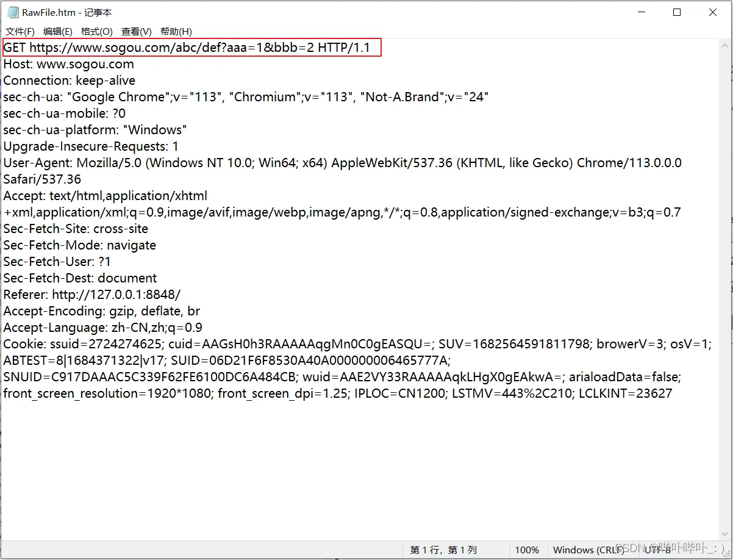Viewport: 733px width, 560px height.
Task: Click scrollbar down arrow
Action: pyautogui.click(x=726, y=534)
